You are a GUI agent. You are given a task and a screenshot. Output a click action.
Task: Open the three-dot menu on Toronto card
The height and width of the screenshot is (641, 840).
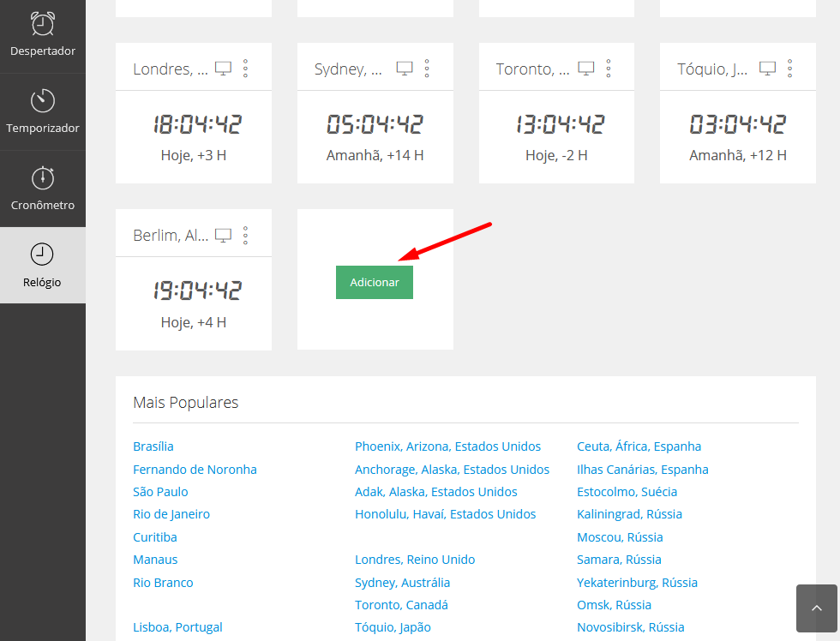609,69
